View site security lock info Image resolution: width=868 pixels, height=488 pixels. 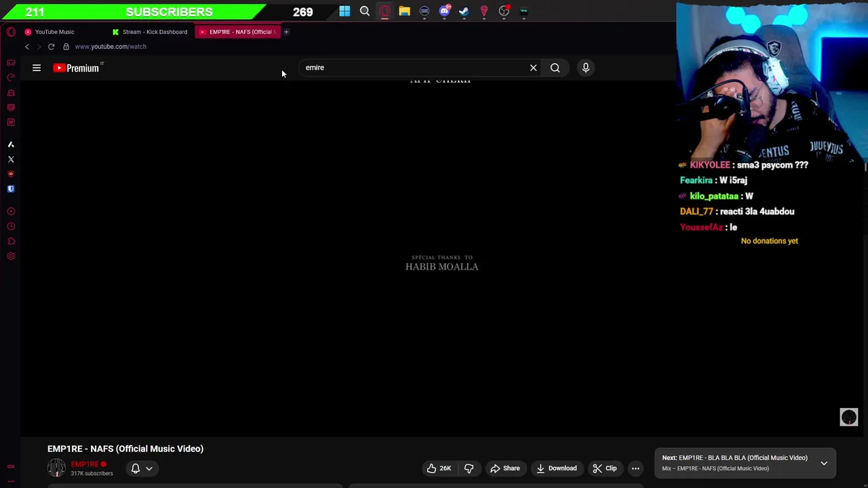click(66, 47)
